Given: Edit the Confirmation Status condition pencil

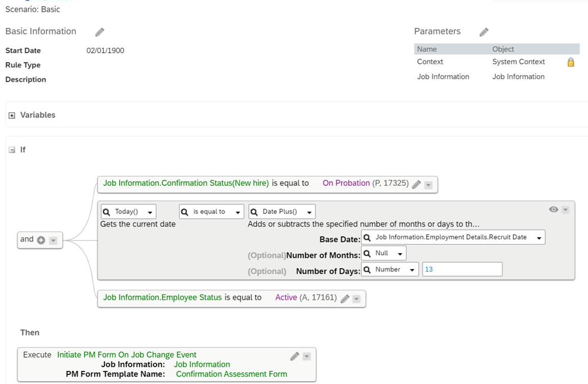Looking at the screenshot, I should click(x=416, y=184).
